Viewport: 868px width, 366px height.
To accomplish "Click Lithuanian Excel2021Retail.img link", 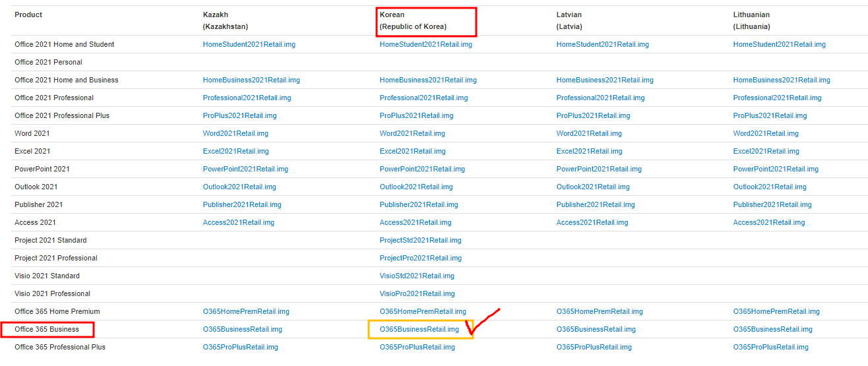I will [766, 151].
